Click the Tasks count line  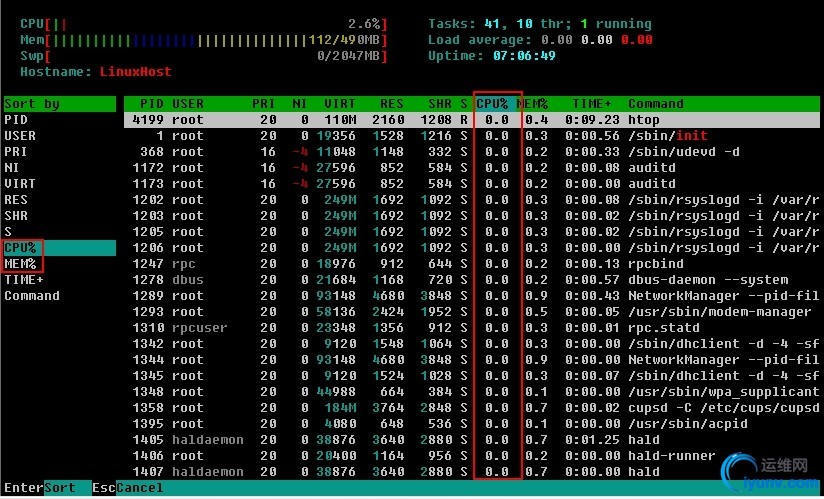point(540,24)
